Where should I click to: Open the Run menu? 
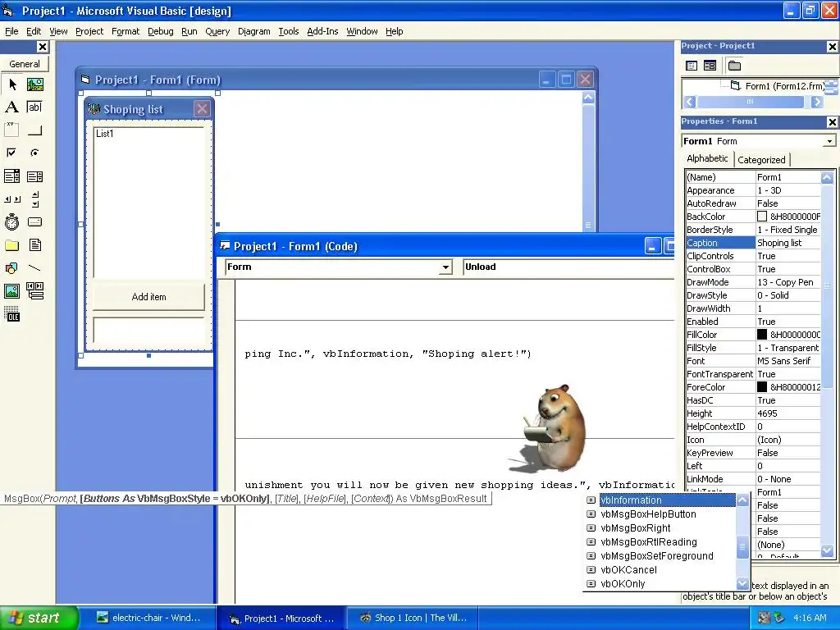pos(189,31)
